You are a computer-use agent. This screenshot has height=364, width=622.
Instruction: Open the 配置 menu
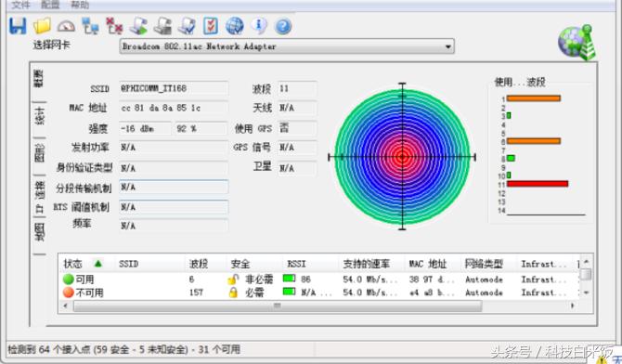click(50, 5)
